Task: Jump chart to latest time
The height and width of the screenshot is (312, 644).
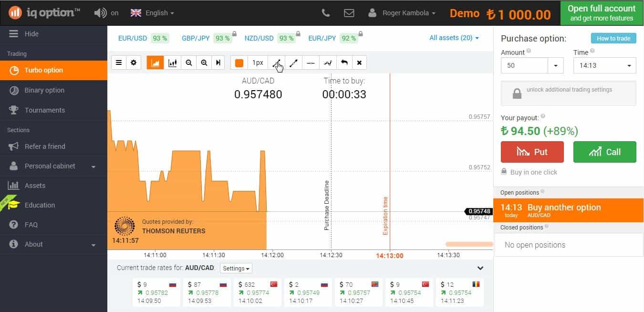Action: click(x=218, y=62)
